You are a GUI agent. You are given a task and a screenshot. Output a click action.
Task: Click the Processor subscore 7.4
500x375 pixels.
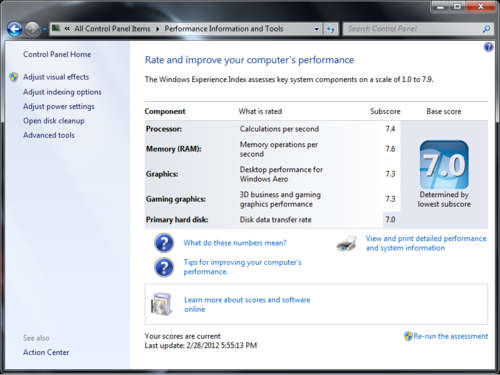pyautogui.click(x=390, y=129)
